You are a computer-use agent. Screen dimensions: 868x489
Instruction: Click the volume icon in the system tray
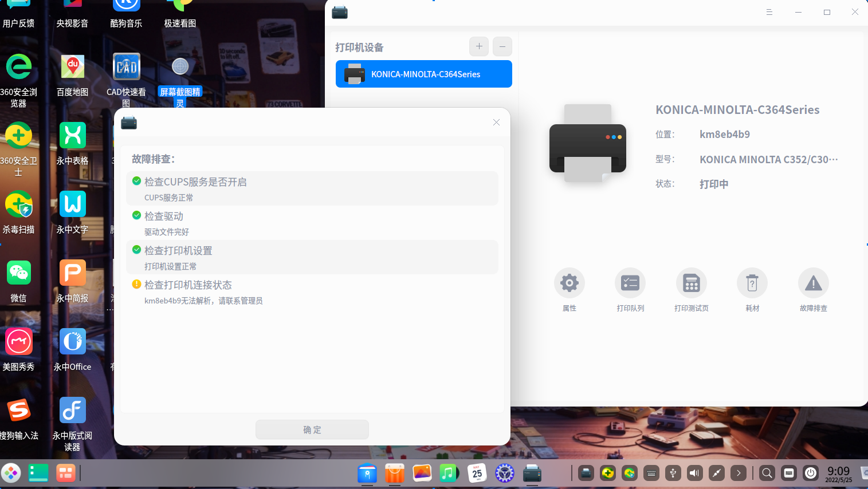click(694, 473)
